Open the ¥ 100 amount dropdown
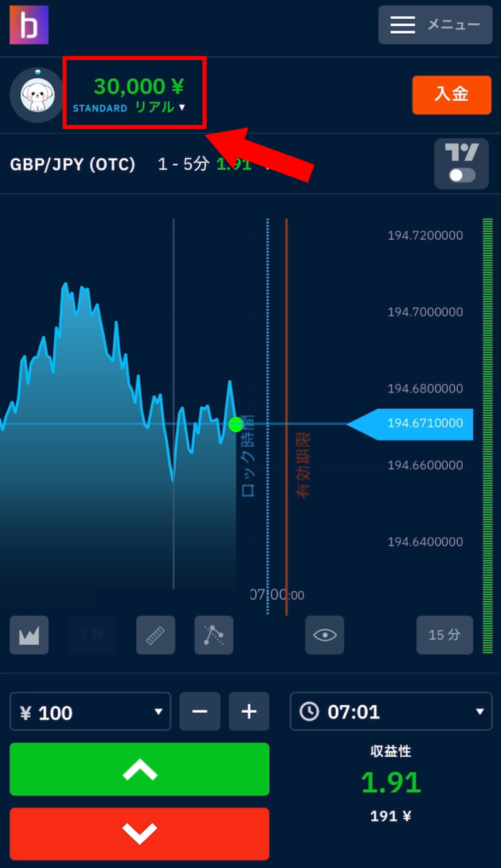This screenshot has width=501, height=868. [90, 712]
